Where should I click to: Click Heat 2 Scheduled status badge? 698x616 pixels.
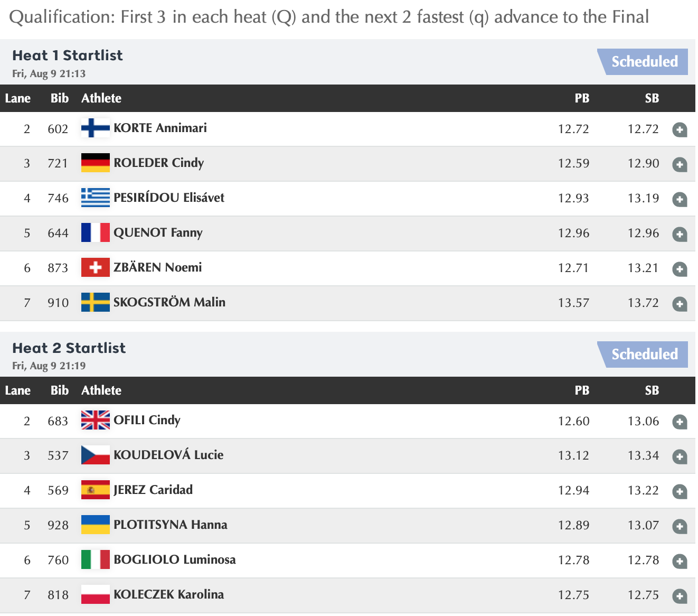point(644,354)
